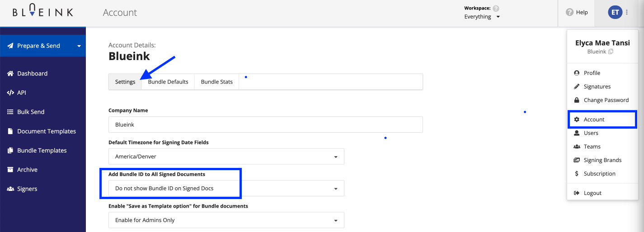Image resolution: width=644 pixels, height=232 pixels.
Task: Click the Help button label
Action: click(582, 12)
